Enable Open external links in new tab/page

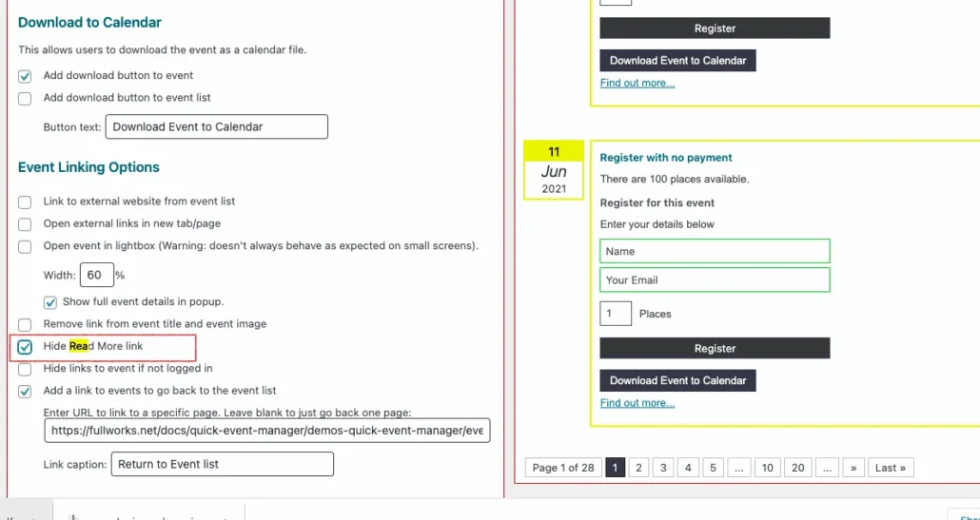(x=25, y=224)
